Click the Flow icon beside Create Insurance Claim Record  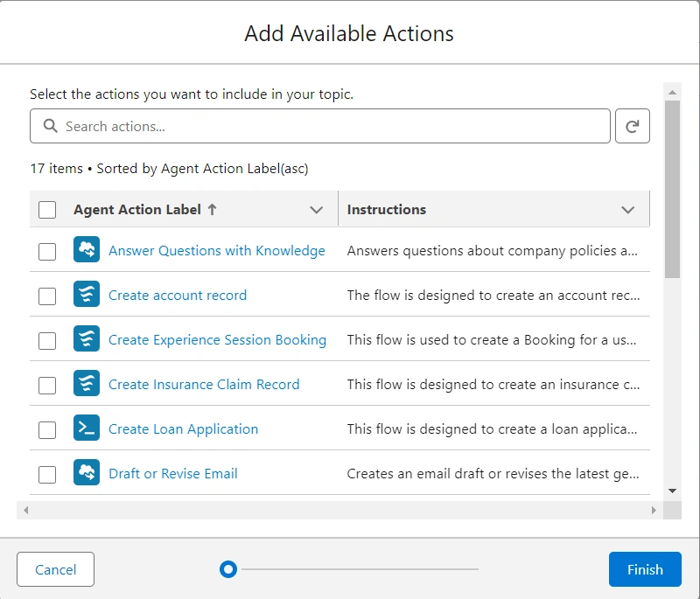tap(87, 385)
